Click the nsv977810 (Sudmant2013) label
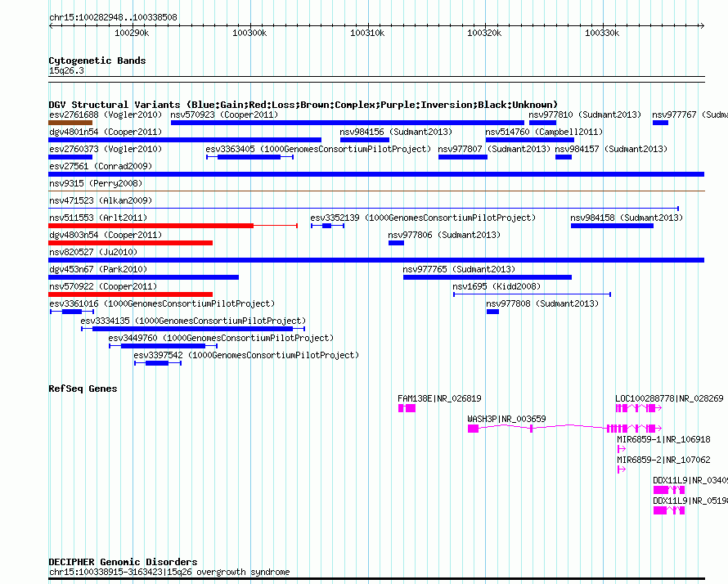This screenshot has width=728, height=584. pos(585,115)
